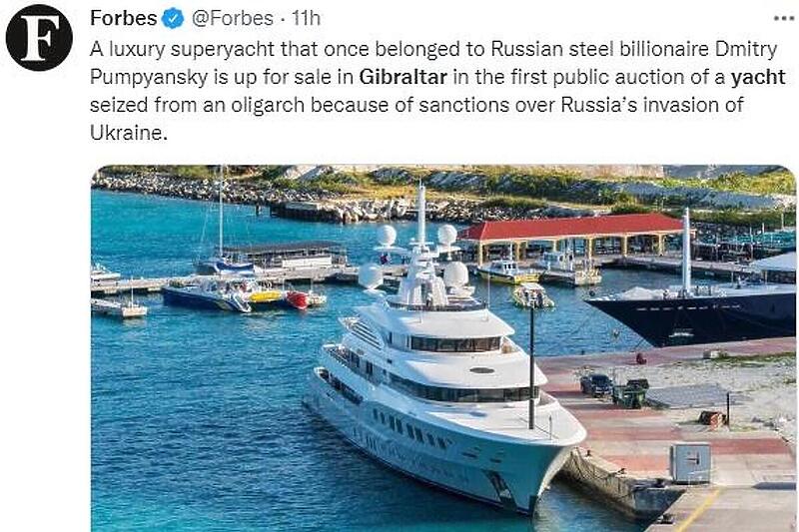Click the @Forbes handle
Viewport: 799px width, 532px height.
(x=229, y=19)
